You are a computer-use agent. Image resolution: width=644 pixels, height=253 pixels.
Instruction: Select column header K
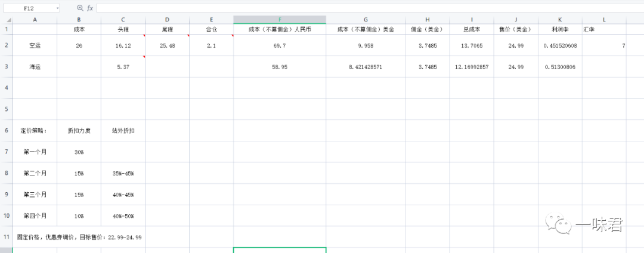[560, 20]
